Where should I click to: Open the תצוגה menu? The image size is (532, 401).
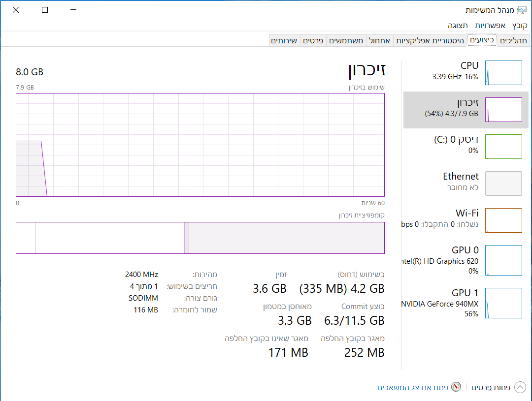pos(458,26)
